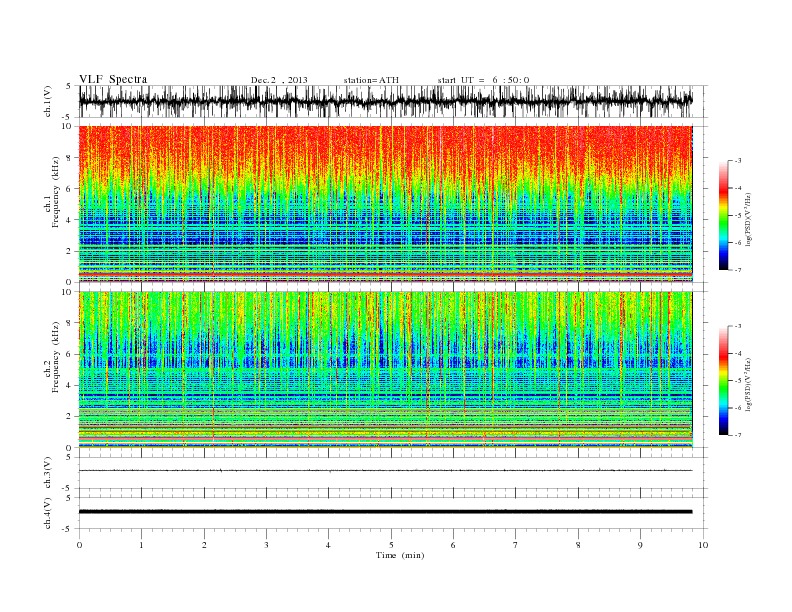
Task: Click time axis tick label "9"
Action: [x=640, y=545]
